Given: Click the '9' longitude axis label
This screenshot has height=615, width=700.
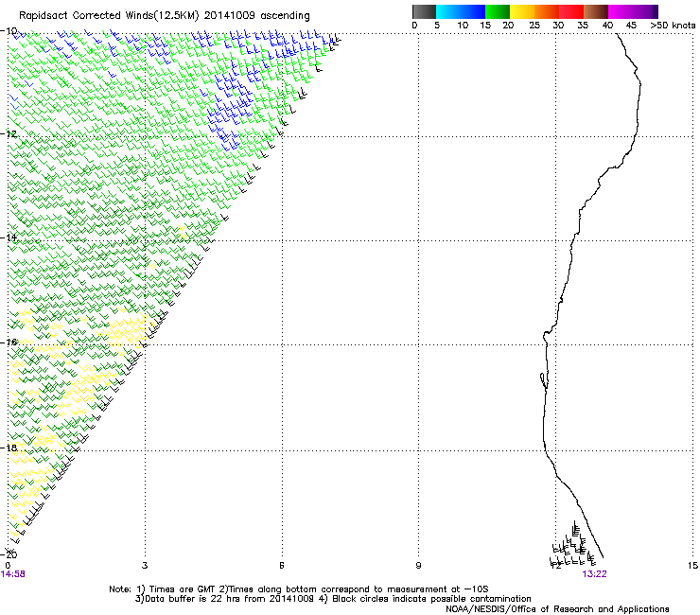Looking at the screenshot, I should [418, 566].
